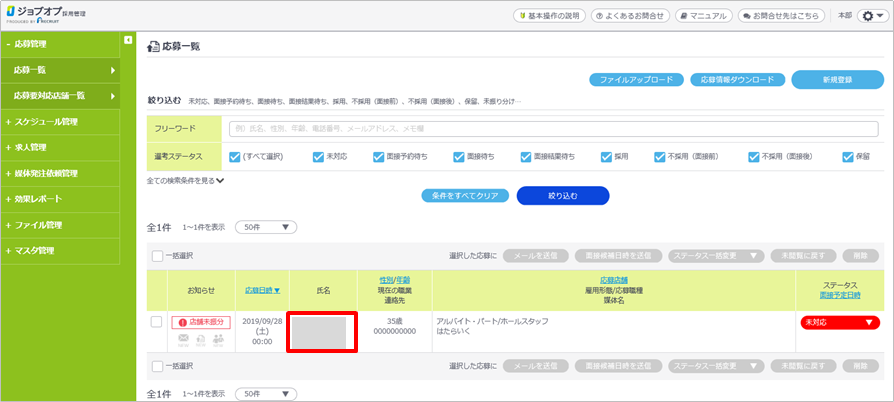Click the 店舗未振分 alert badge
The image size is (894, 402).
tap(201, 322)
